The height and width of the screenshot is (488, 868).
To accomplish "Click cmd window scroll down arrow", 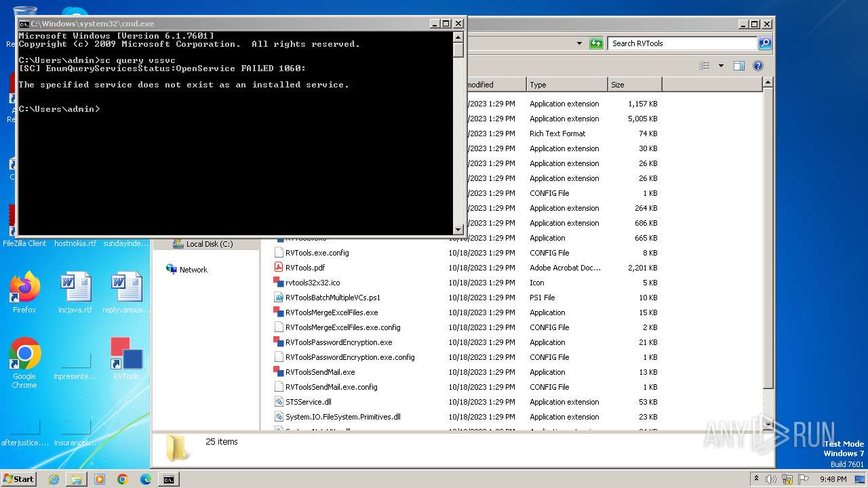I will (458, 229).
